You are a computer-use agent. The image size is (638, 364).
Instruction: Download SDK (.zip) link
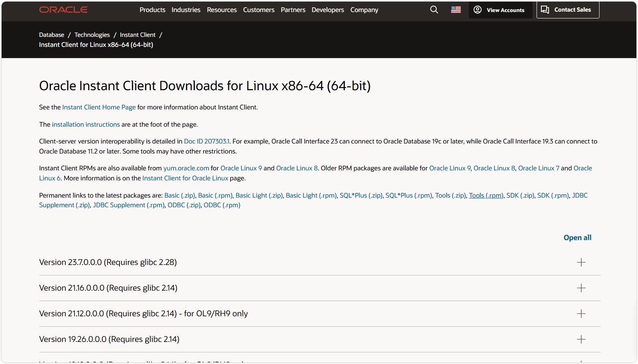pyautogui.click(x=520, y=195)
